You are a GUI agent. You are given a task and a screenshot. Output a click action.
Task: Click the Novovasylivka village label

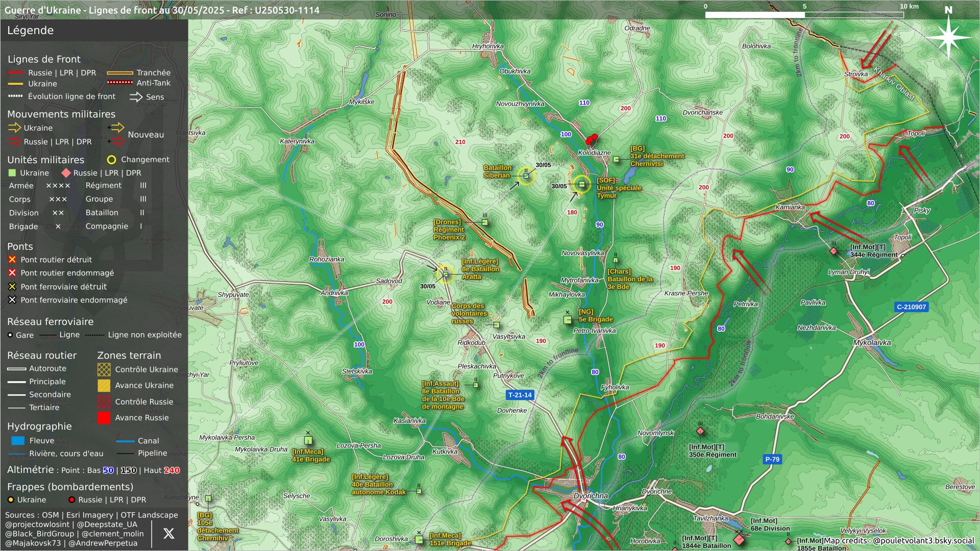[x=582, y=253]
